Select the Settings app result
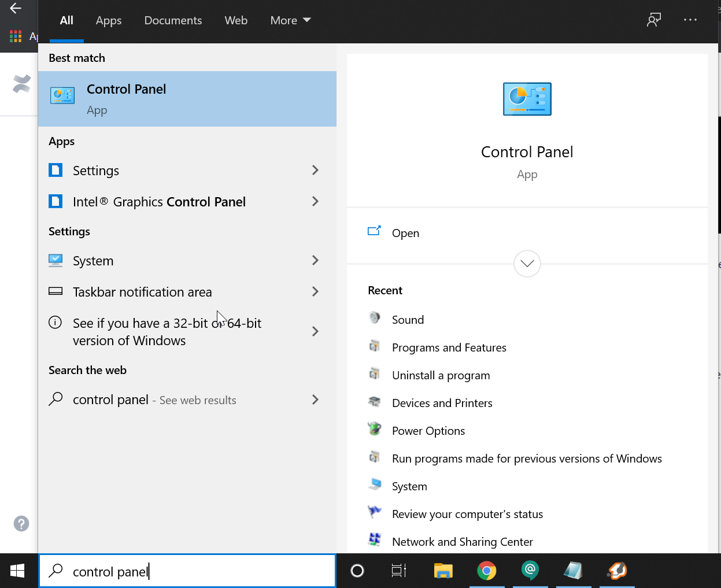 (187, 171)
